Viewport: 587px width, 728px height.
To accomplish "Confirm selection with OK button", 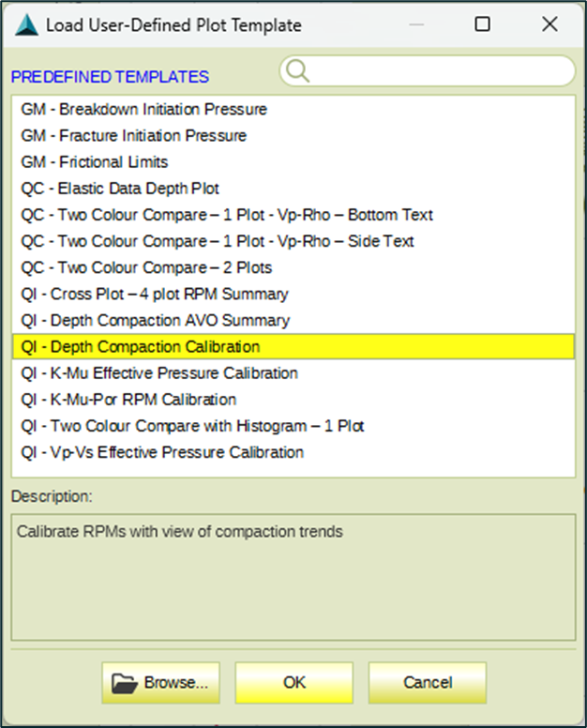I will (294, 683).
